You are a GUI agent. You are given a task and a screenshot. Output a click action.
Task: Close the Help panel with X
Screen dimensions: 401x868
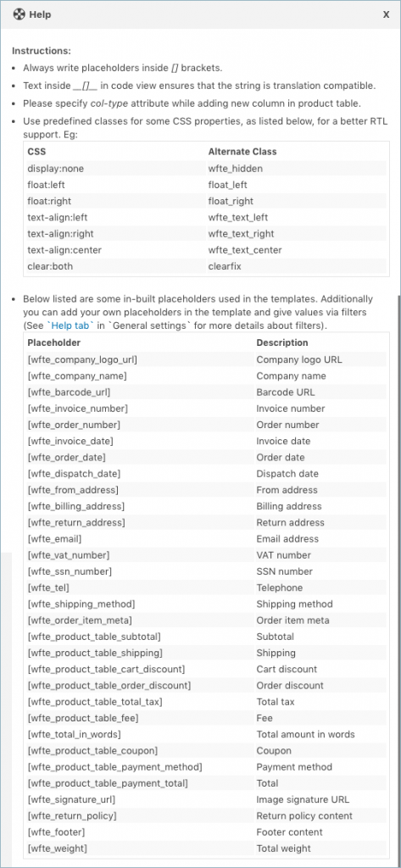[386, 14]
